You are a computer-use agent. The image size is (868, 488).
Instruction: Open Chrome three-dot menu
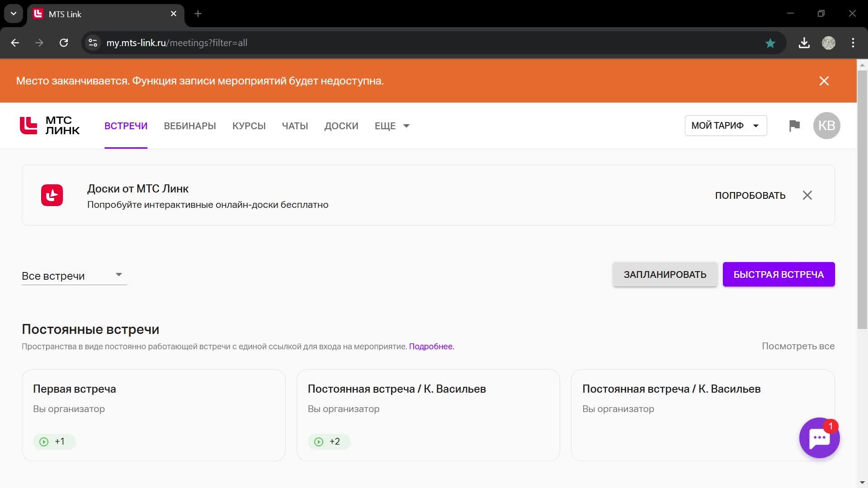[x=853, y=43]
